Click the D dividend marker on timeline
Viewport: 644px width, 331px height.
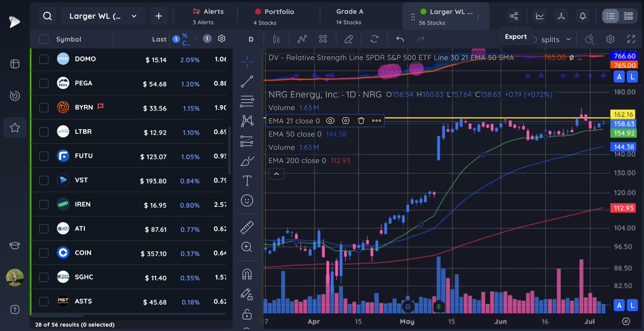coord(408,306)
